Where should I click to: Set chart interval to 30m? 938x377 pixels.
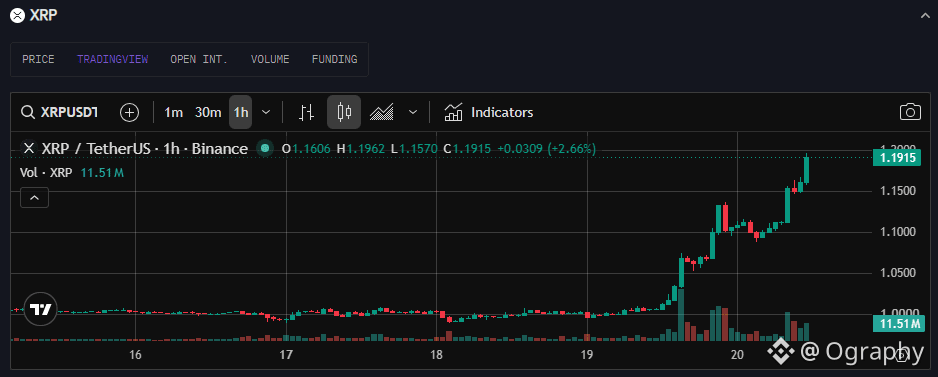click(x=208, y=112)
